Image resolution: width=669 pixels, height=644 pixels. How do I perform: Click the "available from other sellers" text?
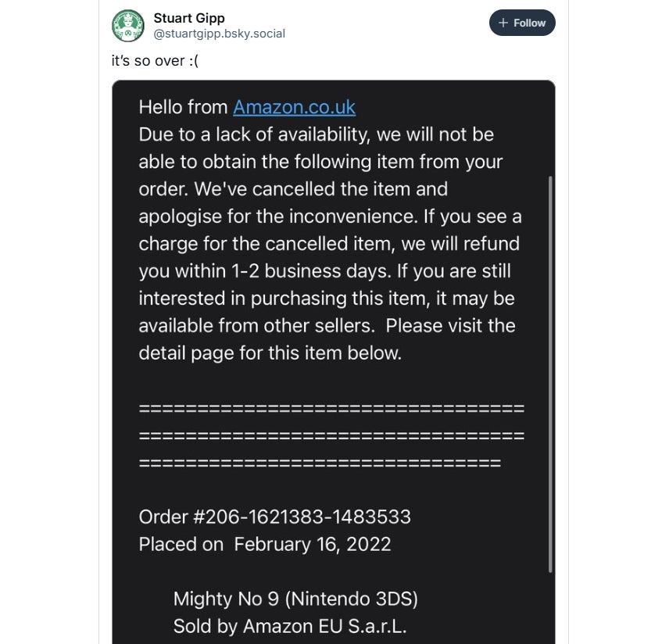pyautogui.click(x=257, y=326)
